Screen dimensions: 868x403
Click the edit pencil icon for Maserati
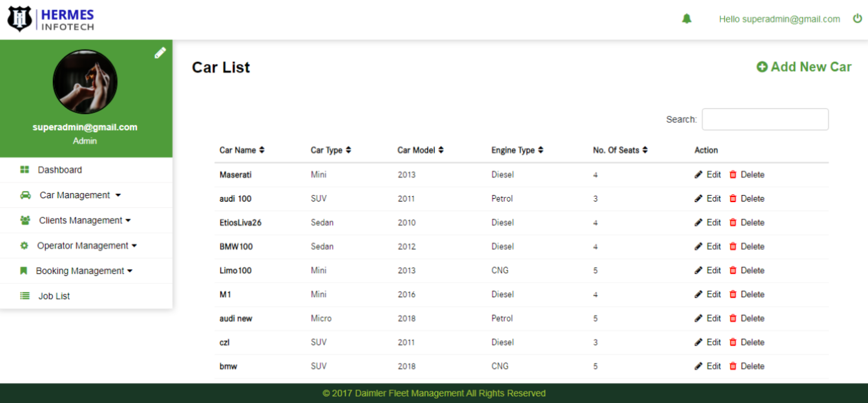(698, 174)
